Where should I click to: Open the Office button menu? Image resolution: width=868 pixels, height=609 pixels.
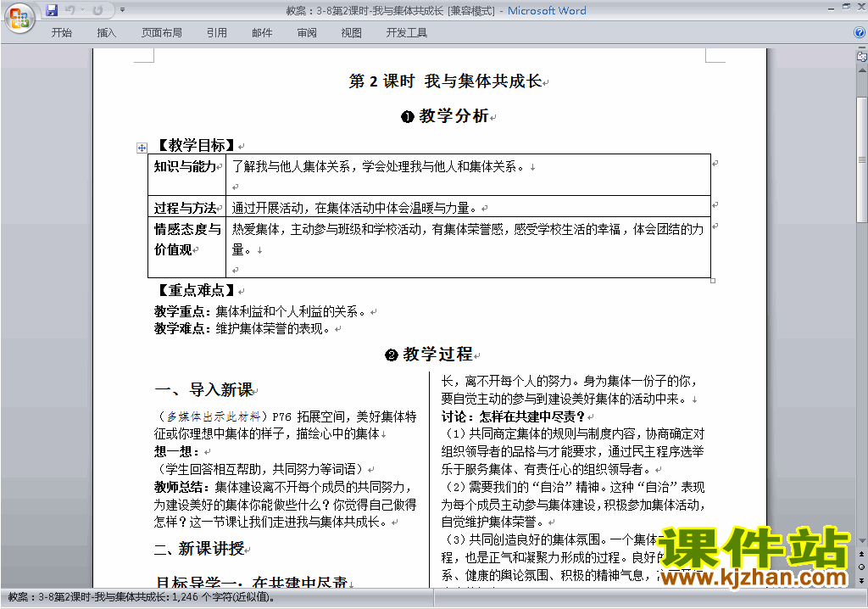(x=19, y=18)
